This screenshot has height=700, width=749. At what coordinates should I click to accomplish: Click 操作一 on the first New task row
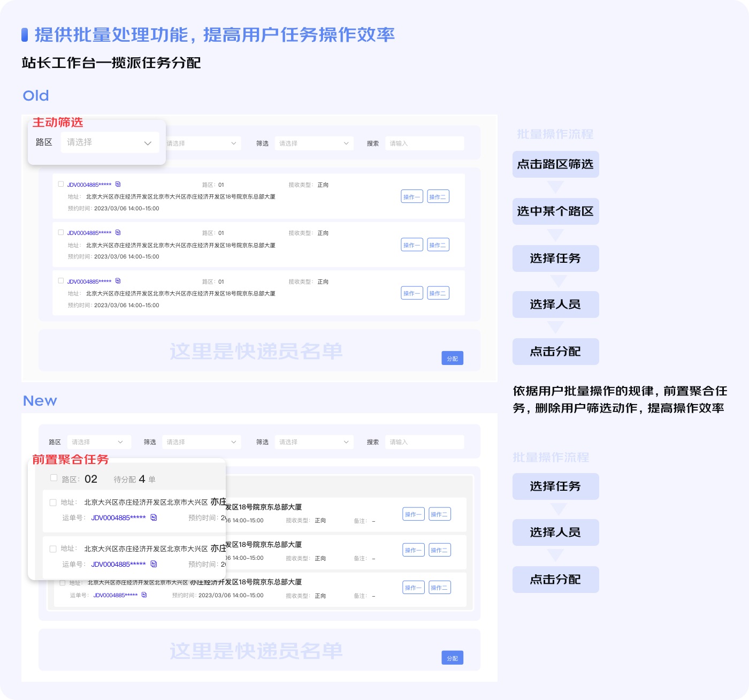414,514
